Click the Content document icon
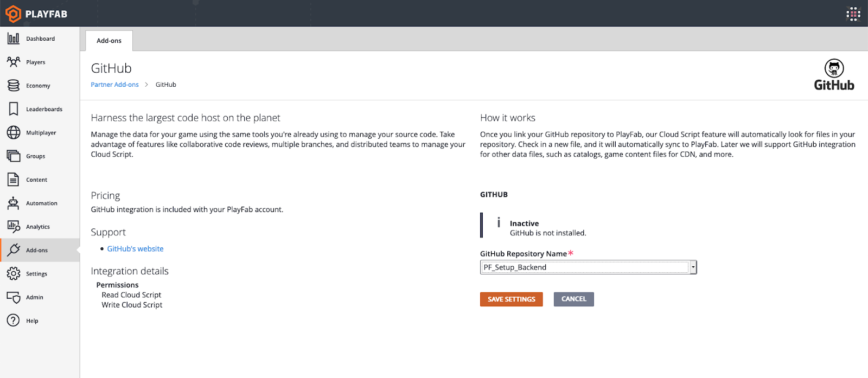Viewport: 868px width, 378px height. click(x=14, y=180)
